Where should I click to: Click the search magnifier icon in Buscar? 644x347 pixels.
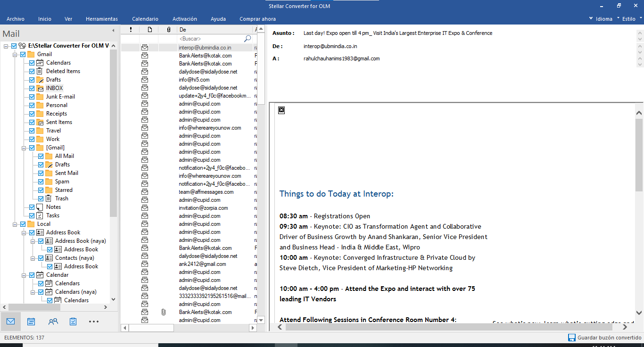248,39
